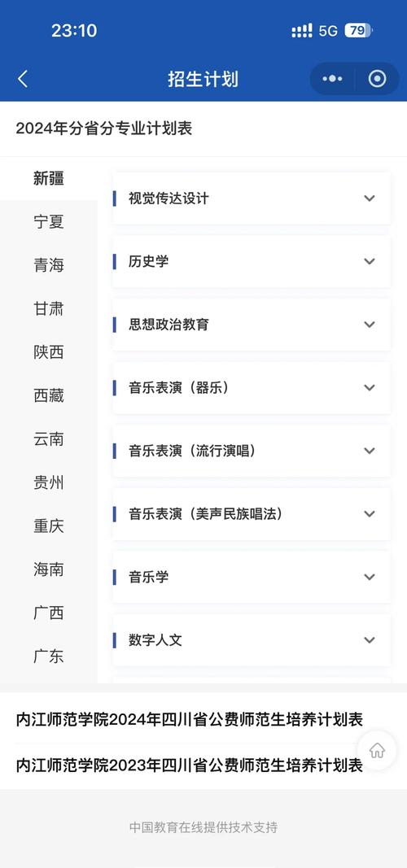Expand the 思想政治教育 chevron
The image size is (407, 868).
point(370,325)
